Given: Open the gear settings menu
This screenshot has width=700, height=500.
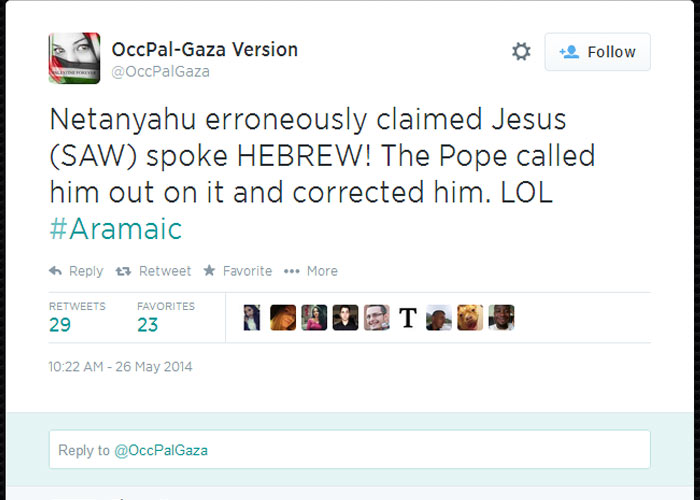Looking at the screenshot, I should coord(521,52).
